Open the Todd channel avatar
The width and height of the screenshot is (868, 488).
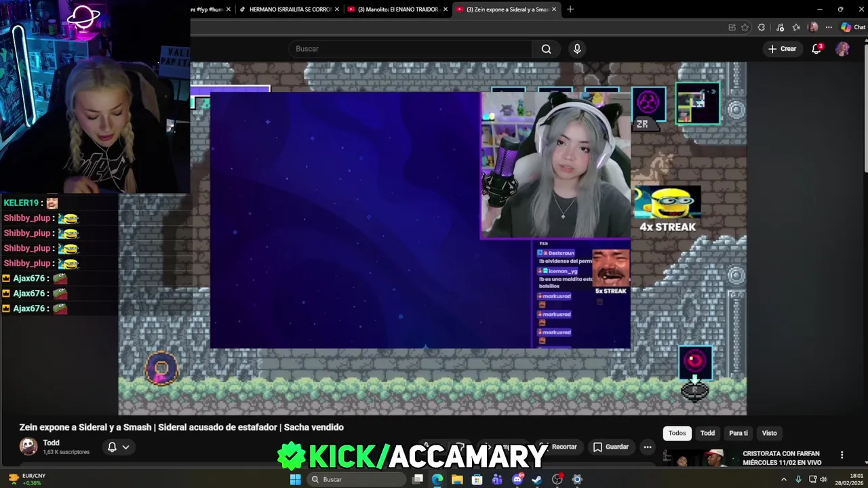pyautogui.click(x=28, y=446)
